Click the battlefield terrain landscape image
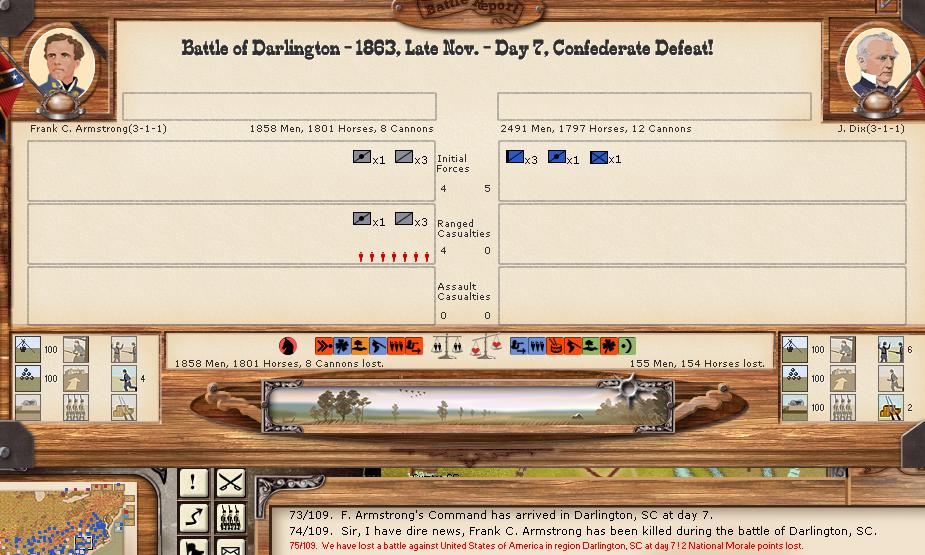The height and width of the screenshot is (555, 925). [x=466, y=406]
